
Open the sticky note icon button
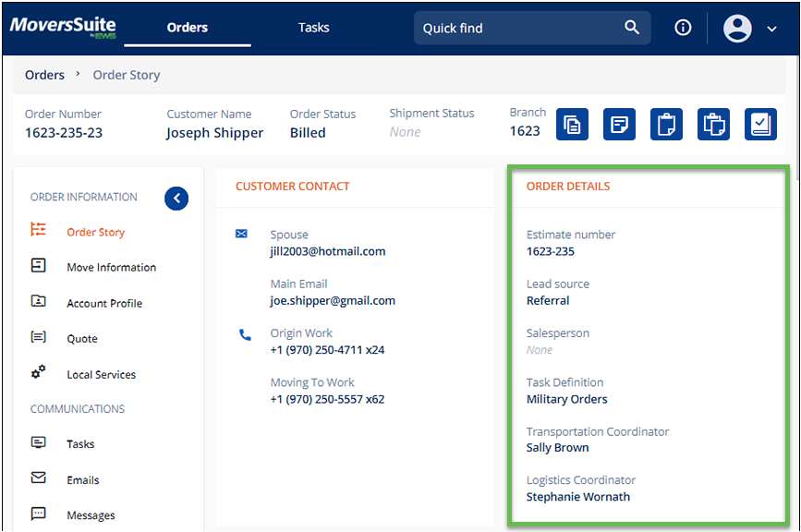click(619, 124)
